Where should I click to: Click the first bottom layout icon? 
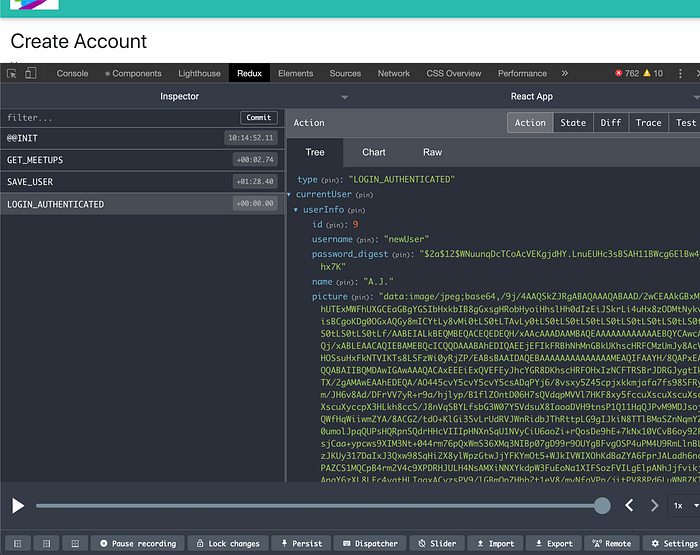(18, 543)
